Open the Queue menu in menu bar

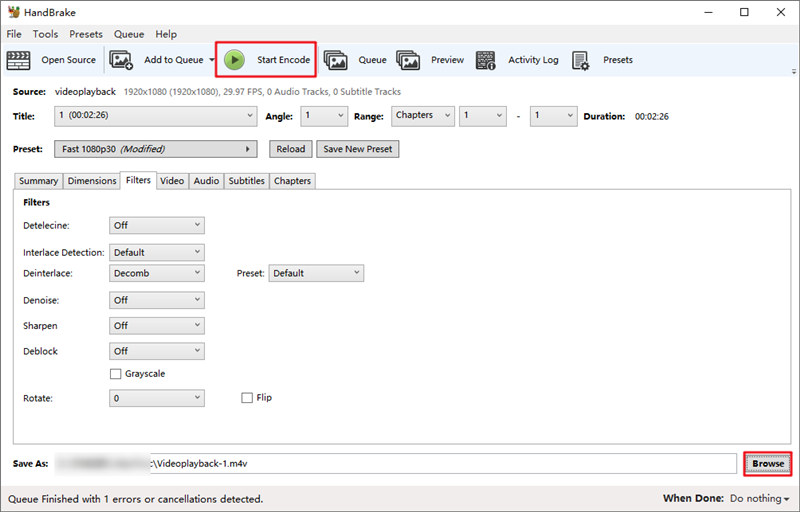tap(129, 34)
